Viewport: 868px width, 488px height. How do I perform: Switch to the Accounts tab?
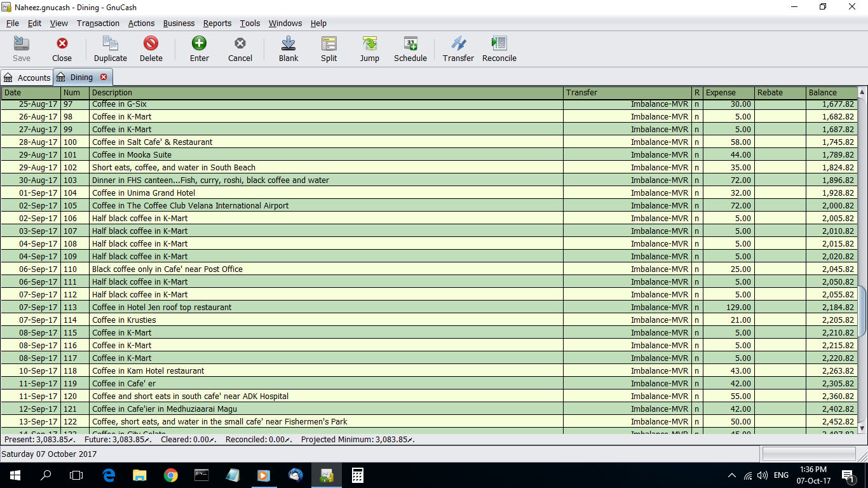click(27, 78)
